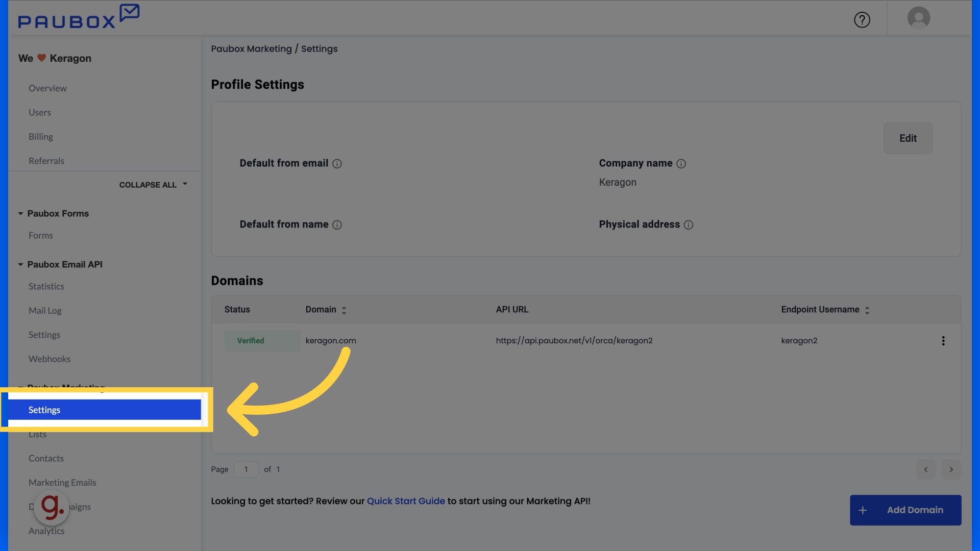Screen dimensions: 980x551
Task: Click the API URL column header
Action: coord(512,310)
